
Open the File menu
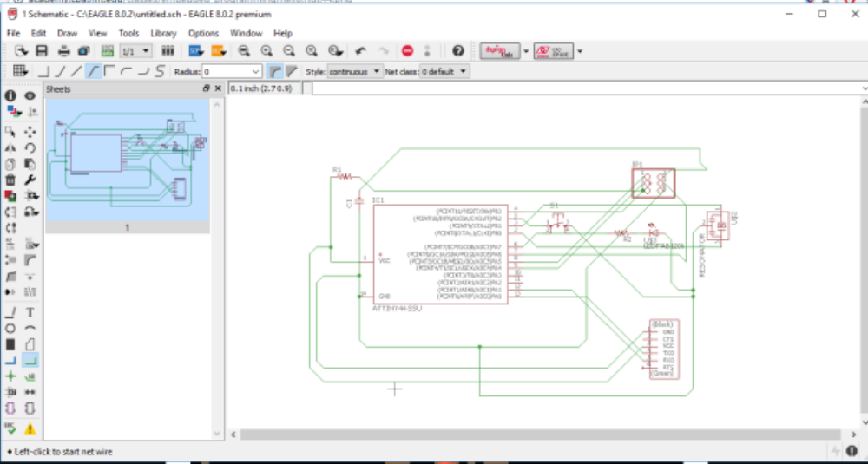tap(13, 33)
